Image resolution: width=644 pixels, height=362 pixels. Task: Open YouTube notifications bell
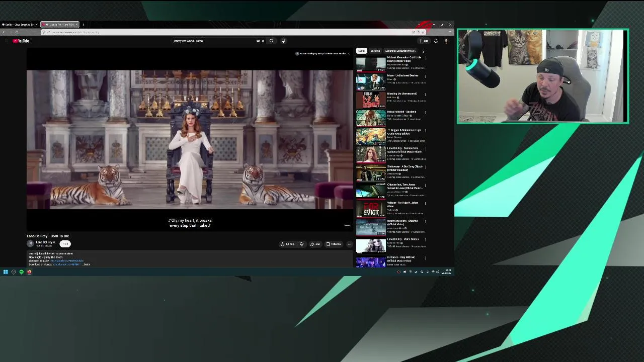coord(436,41)
